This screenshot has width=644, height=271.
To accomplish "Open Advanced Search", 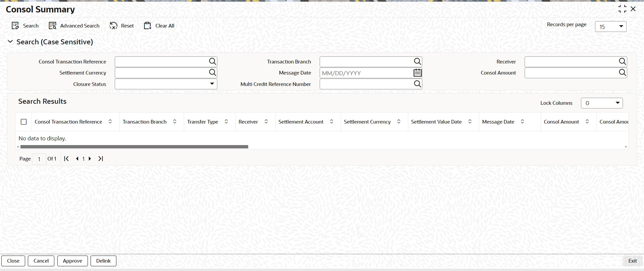I will point(74,26).
